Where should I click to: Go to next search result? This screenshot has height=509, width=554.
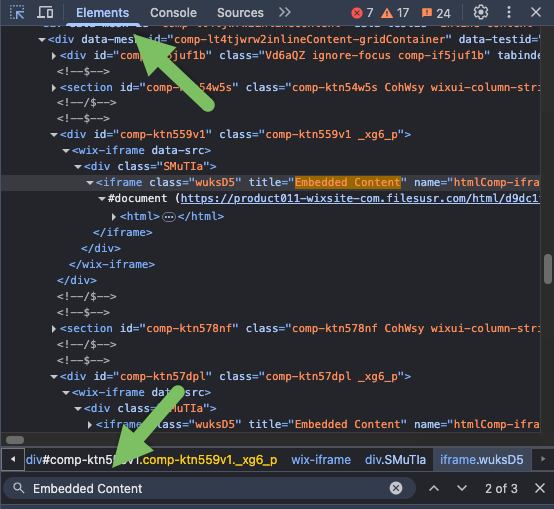[x=462, y=489]
